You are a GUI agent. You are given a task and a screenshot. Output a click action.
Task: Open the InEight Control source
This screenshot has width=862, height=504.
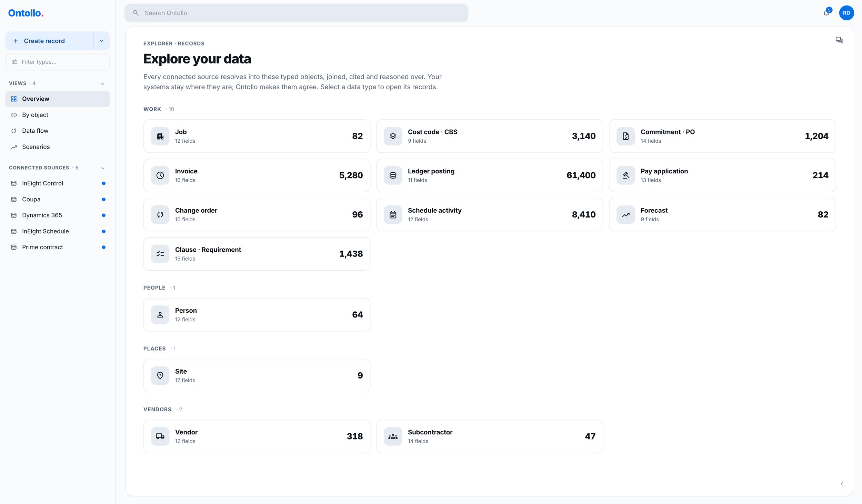point(58,183)
